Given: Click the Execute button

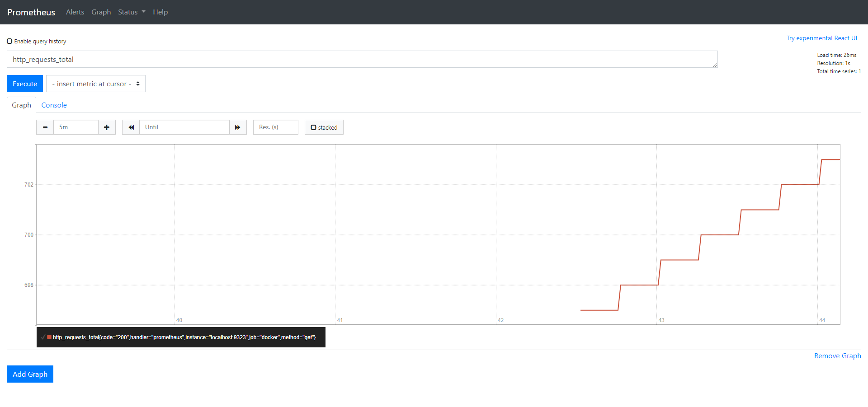Looking at the screenshot, I should click(x=25, y=84).
